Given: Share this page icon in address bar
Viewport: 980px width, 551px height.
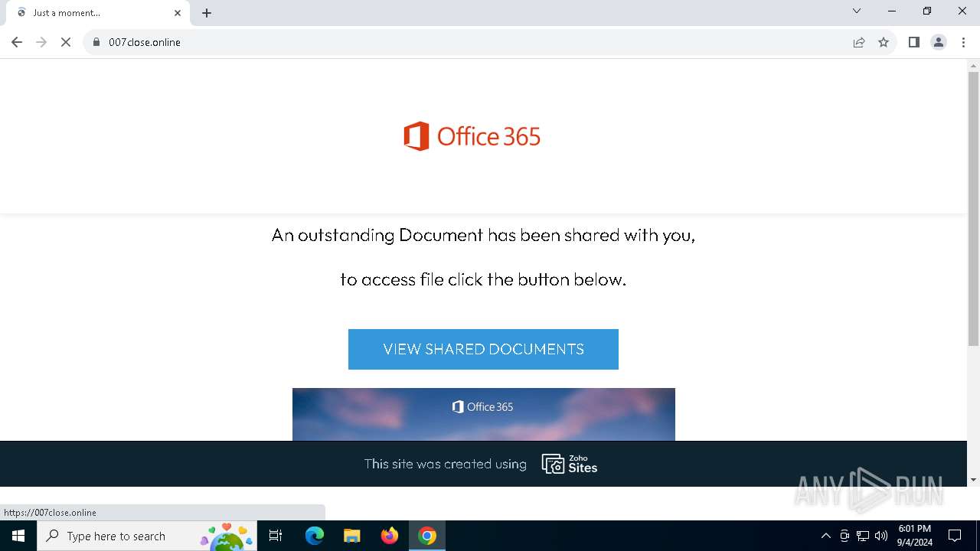Looking at the screenshot, I should (859, 42).
